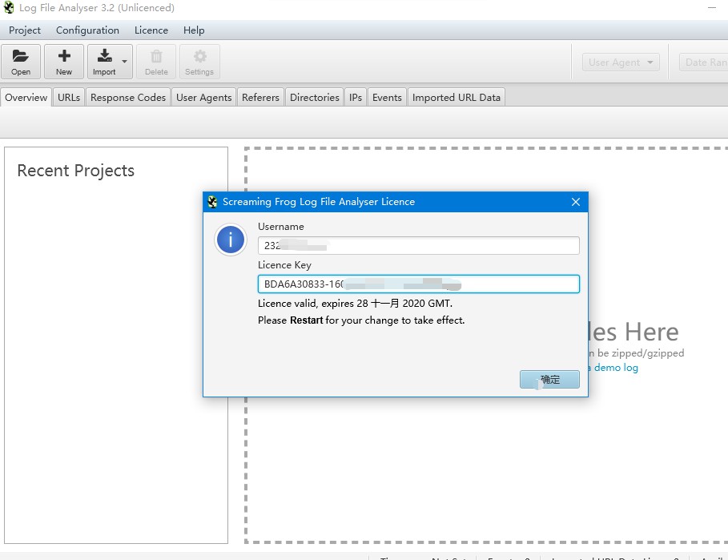Click into the Licence Key field
Screen dimensions: 728x560
pos(418,284)
